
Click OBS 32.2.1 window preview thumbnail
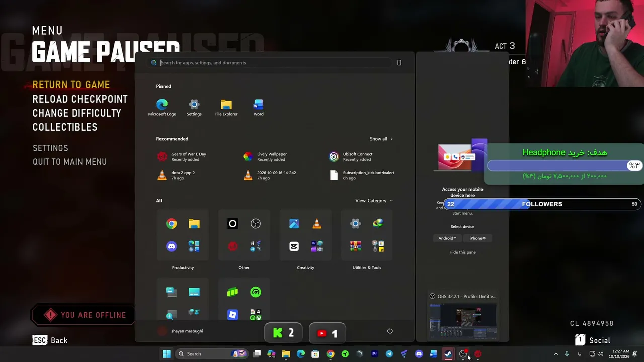click(x=462, y=322)
